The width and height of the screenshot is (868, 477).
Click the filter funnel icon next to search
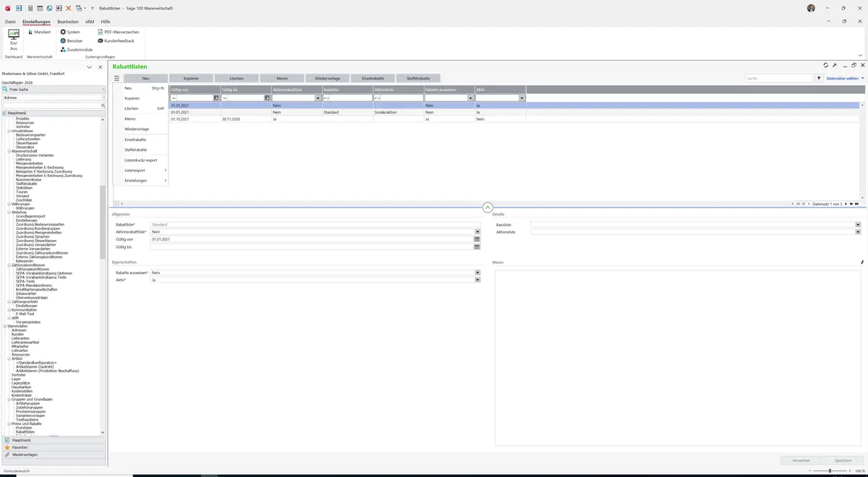819,78
